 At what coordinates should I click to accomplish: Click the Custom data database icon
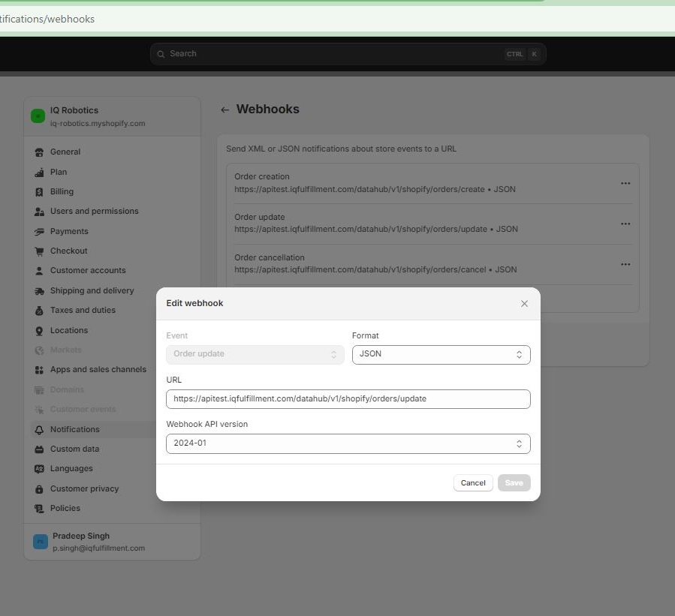39,449
